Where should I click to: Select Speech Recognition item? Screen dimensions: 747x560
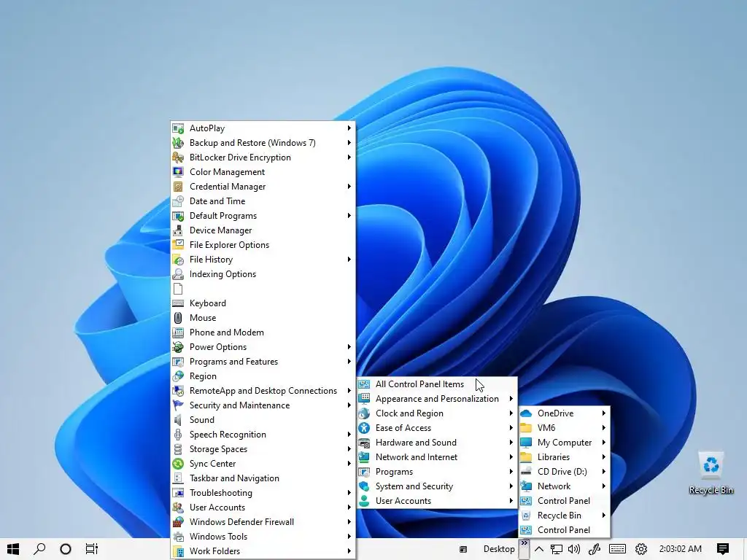click(263, 435)
